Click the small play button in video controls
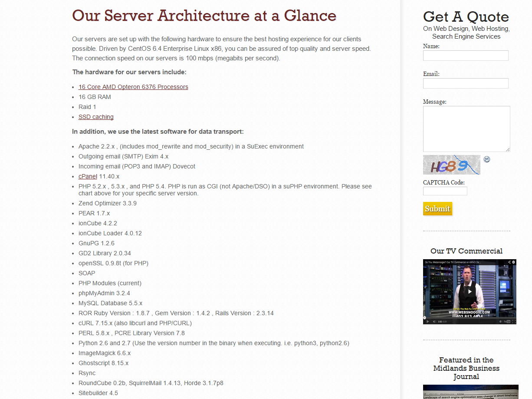532x399 pixels. 427,322
